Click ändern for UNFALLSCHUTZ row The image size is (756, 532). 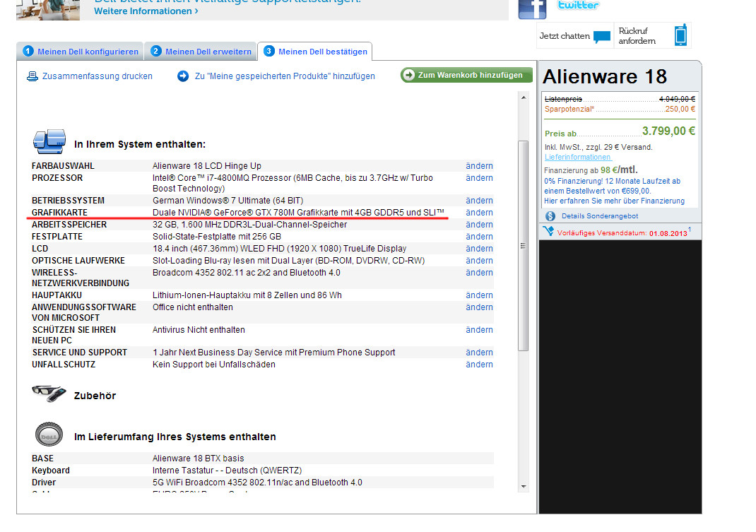[479, 365]
